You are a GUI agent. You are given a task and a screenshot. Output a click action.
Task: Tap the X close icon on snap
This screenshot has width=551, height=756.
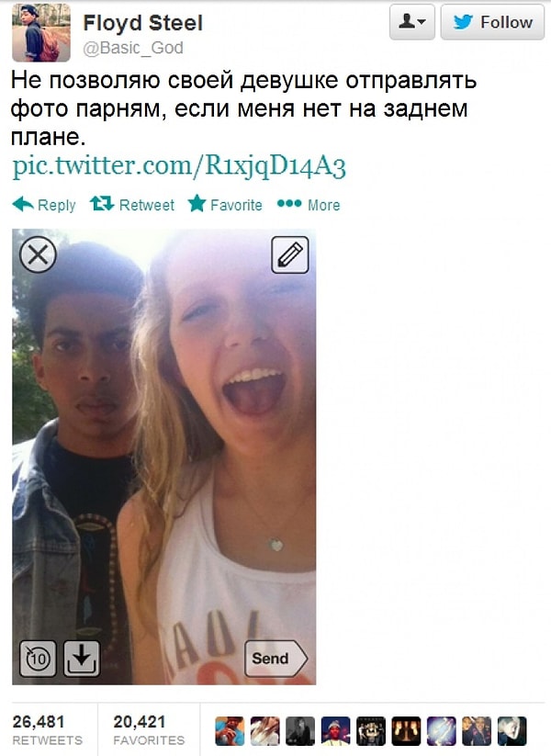(38, 254)
